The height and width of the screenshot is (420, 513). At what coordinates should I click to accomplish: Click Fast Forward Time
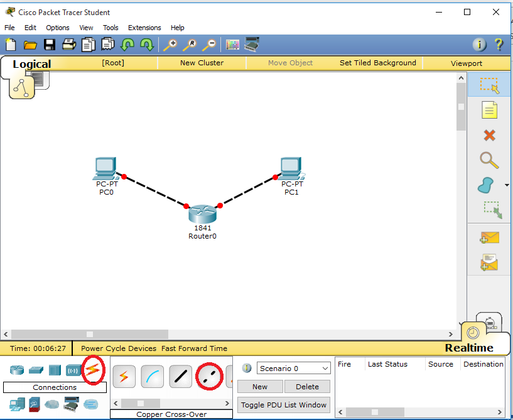194,348
